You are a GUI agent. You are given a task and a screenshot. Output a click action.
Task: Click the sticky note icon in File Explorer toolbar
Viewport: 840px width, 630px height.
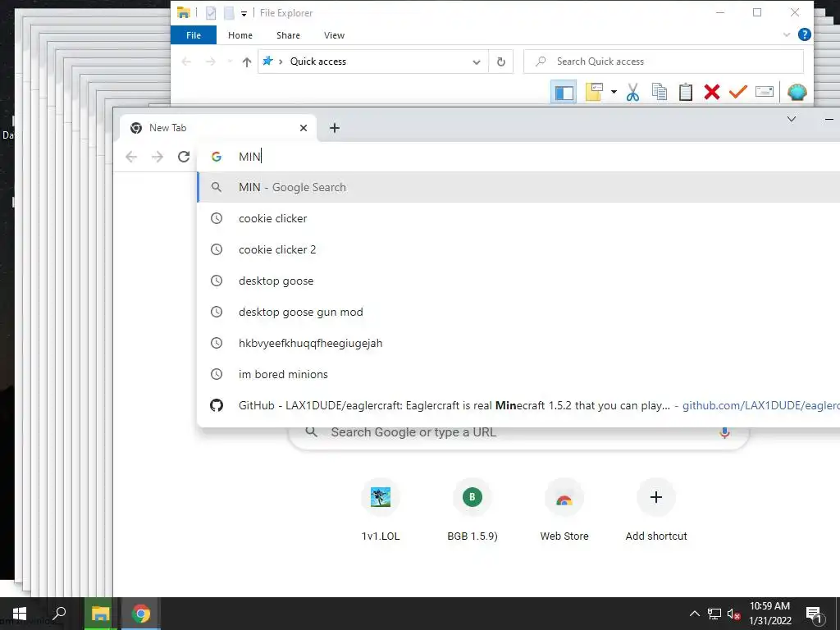(594, 92)
